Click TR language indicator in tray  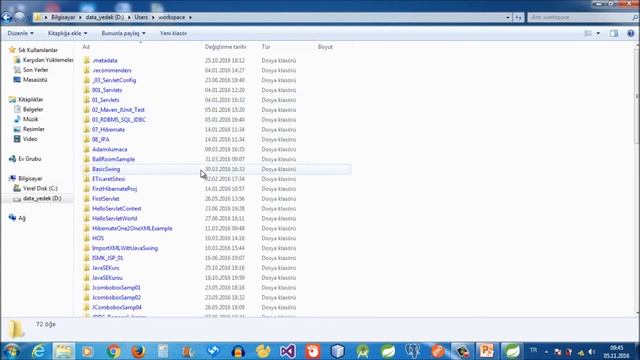[533, 350]
